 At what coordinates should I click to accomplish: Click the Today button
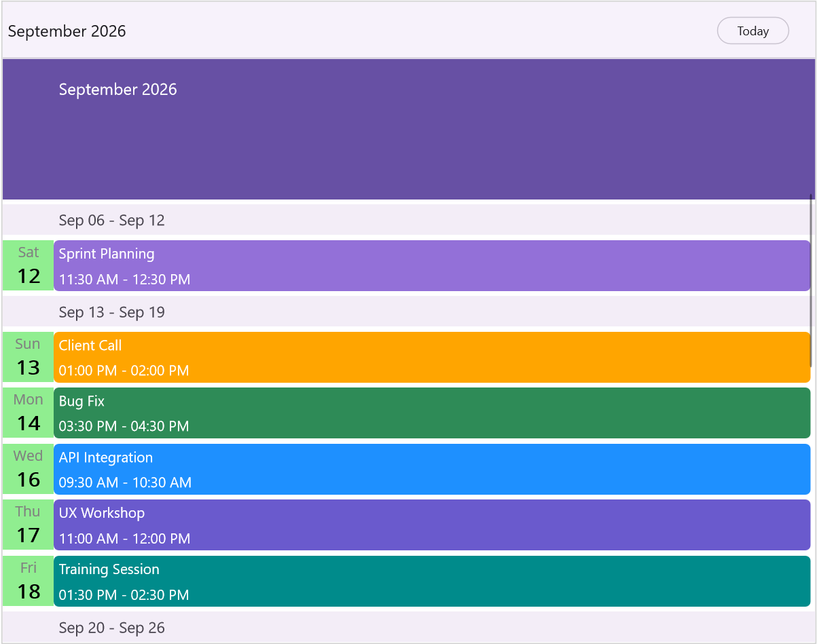tap(752, 31)
